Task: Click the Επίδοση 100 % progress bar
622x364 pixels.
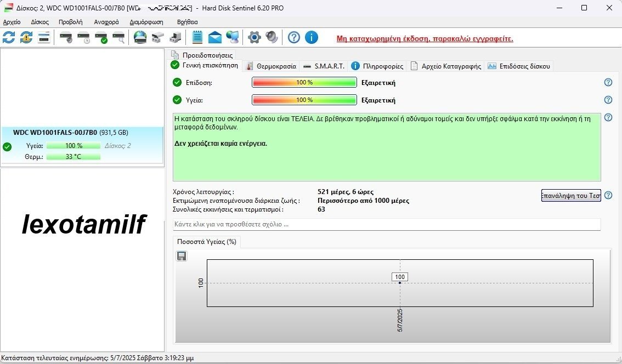Action: pyautogui.click(x=304, y=82)
